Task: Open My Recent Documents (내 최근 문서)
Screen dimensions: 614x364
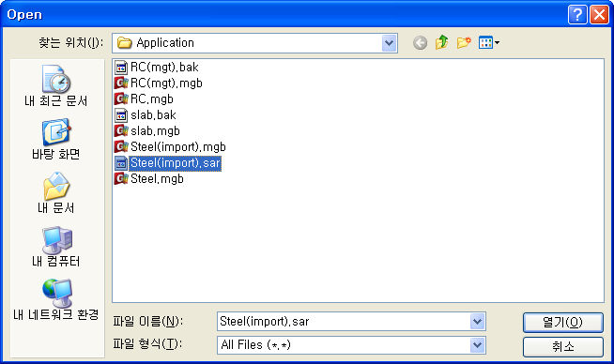Action: click(56, 85)
